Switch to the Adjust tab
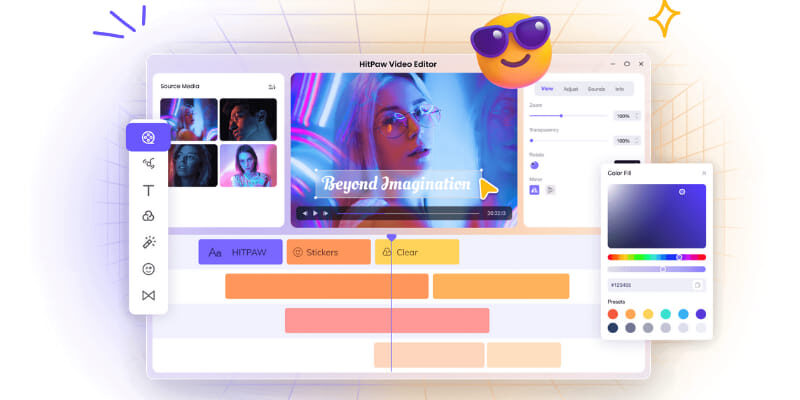This screenshot has width=800, height=400. click(571, 89)
